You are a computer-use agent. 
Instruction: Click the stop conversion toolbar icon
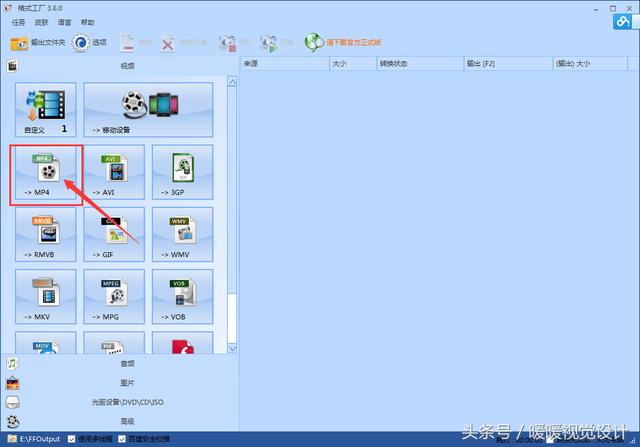227,43
